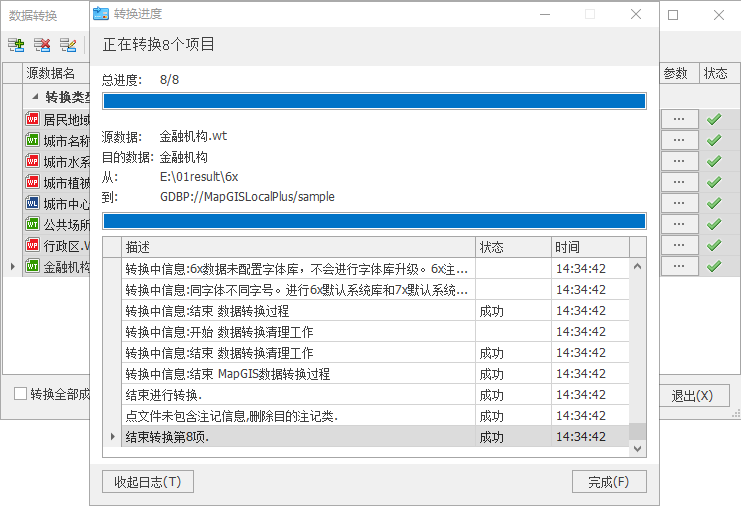The width and height of the screenshot is (741, 506).
Task: Click the 转换进度 dialog title icon
Action: point(101,15)
